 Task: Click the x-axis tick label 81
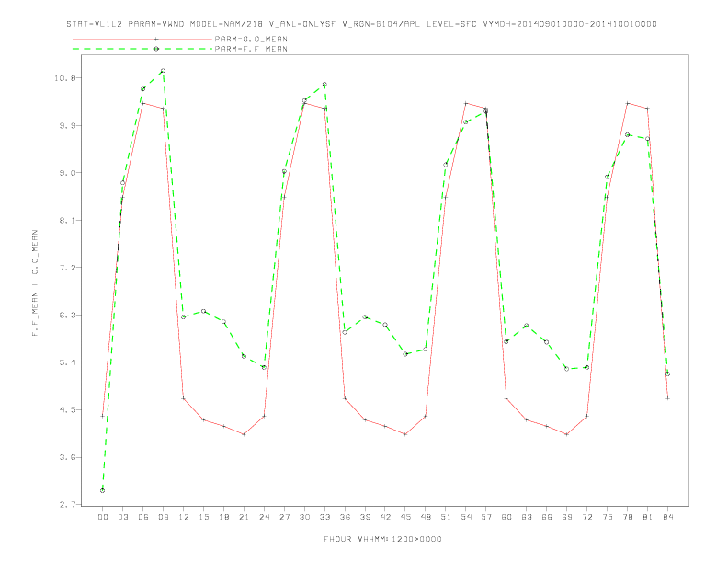click(648, 517)
